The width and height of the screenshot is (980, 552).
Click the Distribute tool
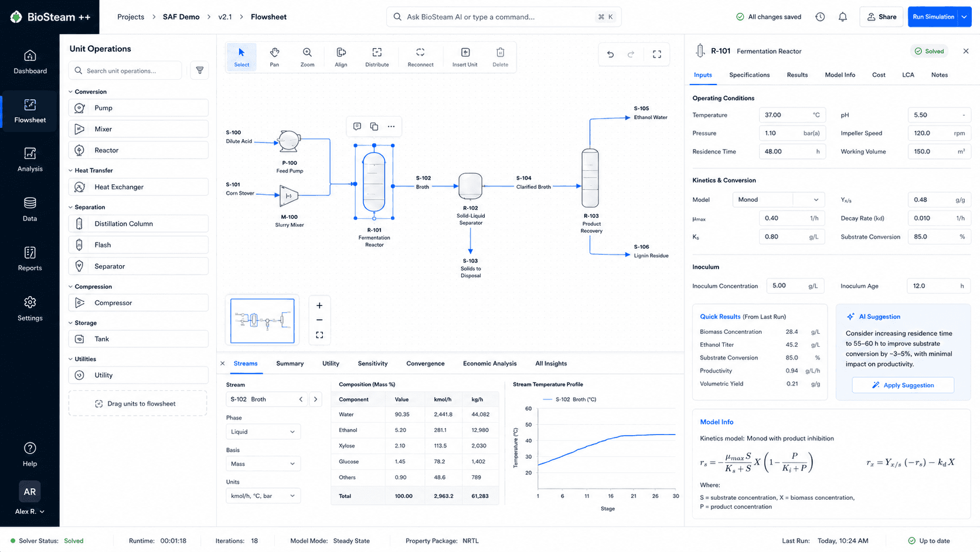click(x=377, y=57)
